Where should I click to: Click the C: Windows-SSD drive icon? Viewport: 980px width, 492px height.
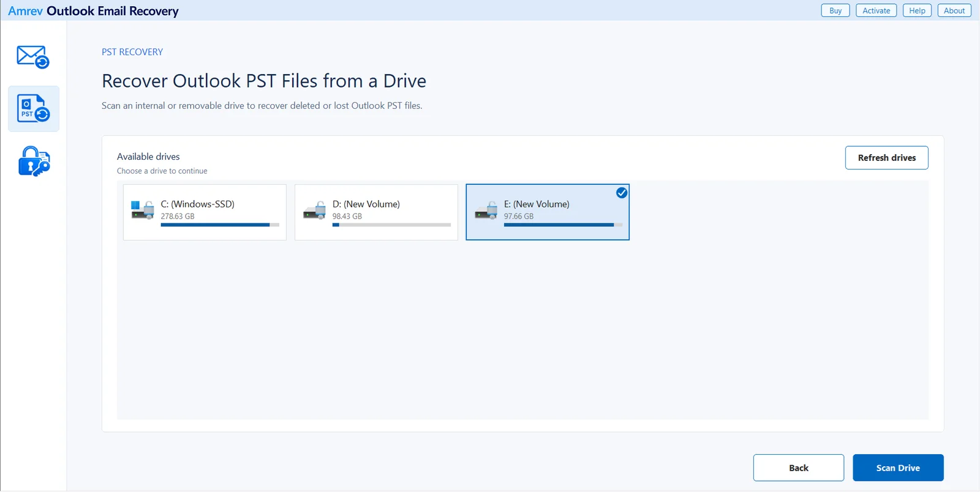(x=143, y=210)
